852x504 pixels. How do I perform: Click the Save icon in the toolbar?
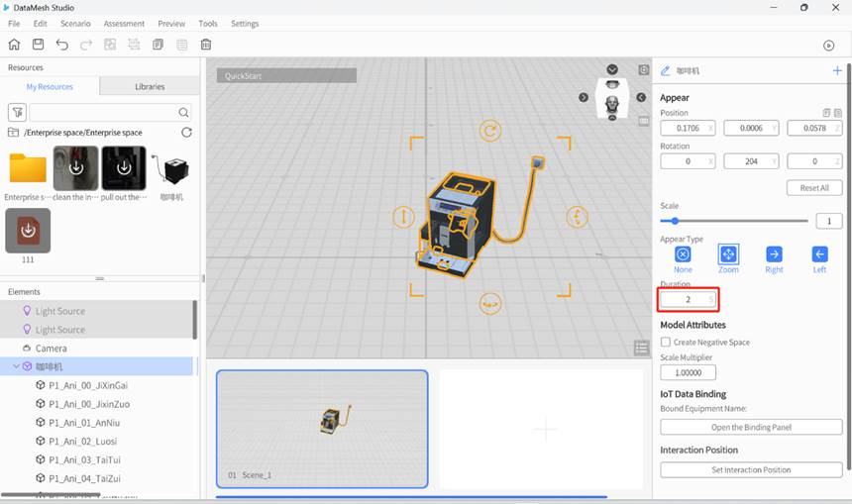point(38,45)
